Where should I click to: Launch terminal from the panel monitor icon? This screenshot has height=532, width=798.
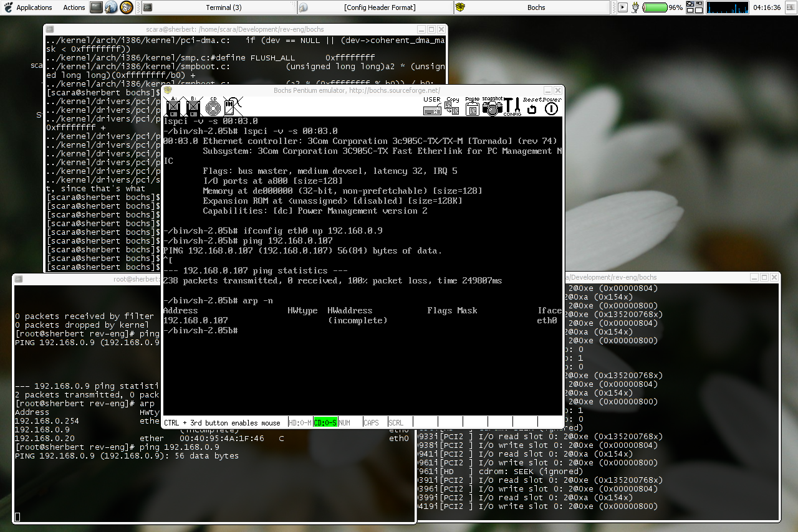click(96, 7)
